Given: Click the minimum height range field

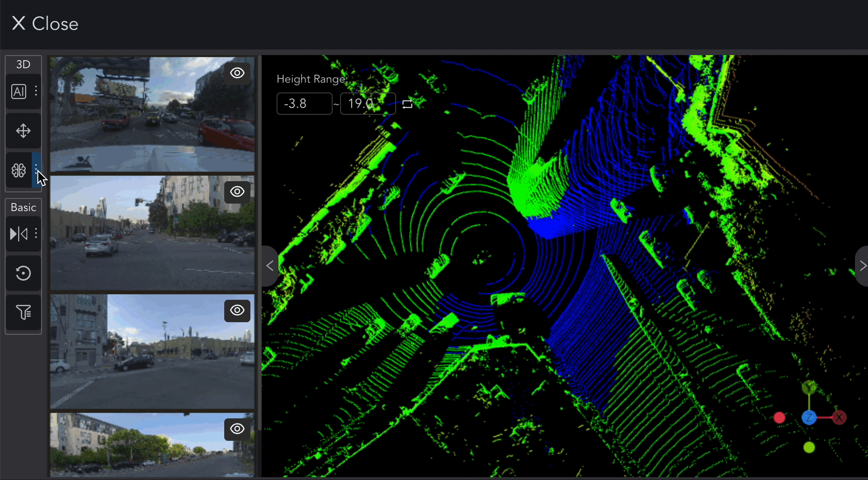Looking at the screenshot, I should pos(304,104).
